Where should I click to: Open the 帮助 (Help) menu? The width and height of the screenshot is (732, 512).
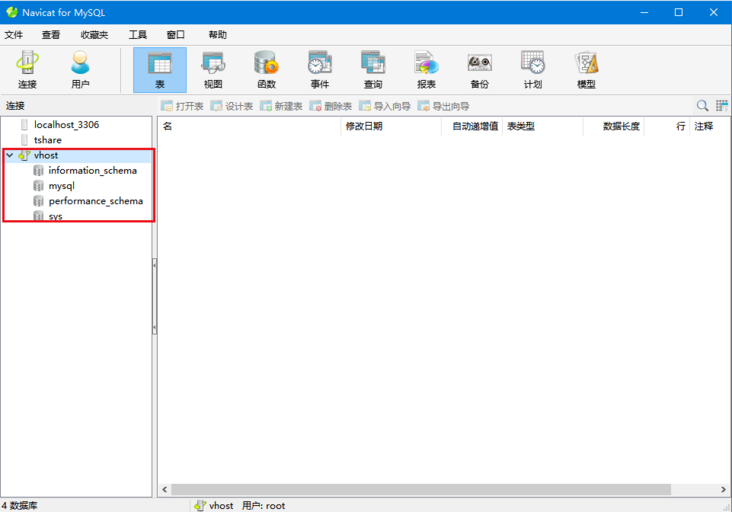pyautogui.click(x=218, y=35)
